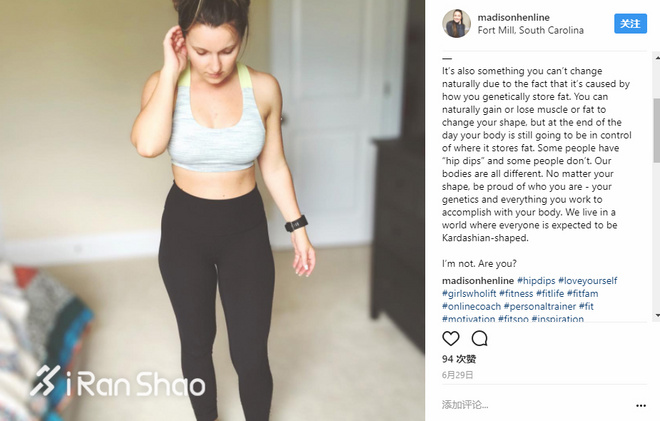Open the #onlinecoach hashtag
660x421 pixels.
point(471,306)
